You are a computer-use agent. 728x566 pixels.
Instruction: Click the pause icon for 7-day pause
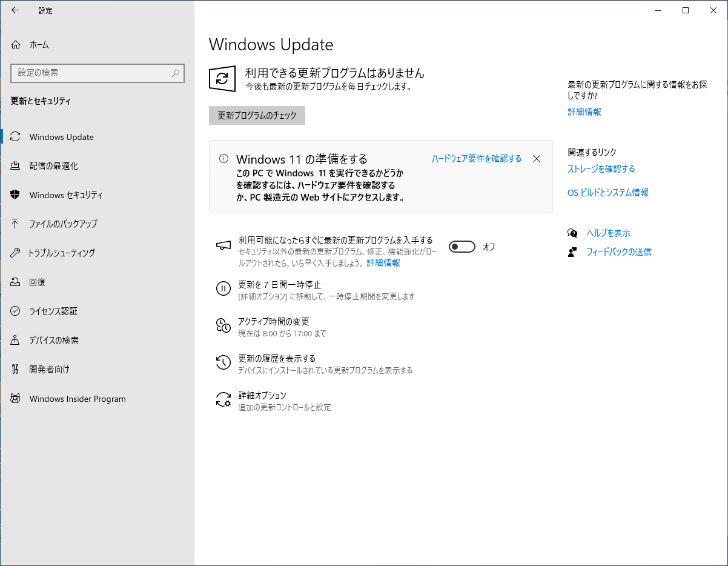(223, 288)
